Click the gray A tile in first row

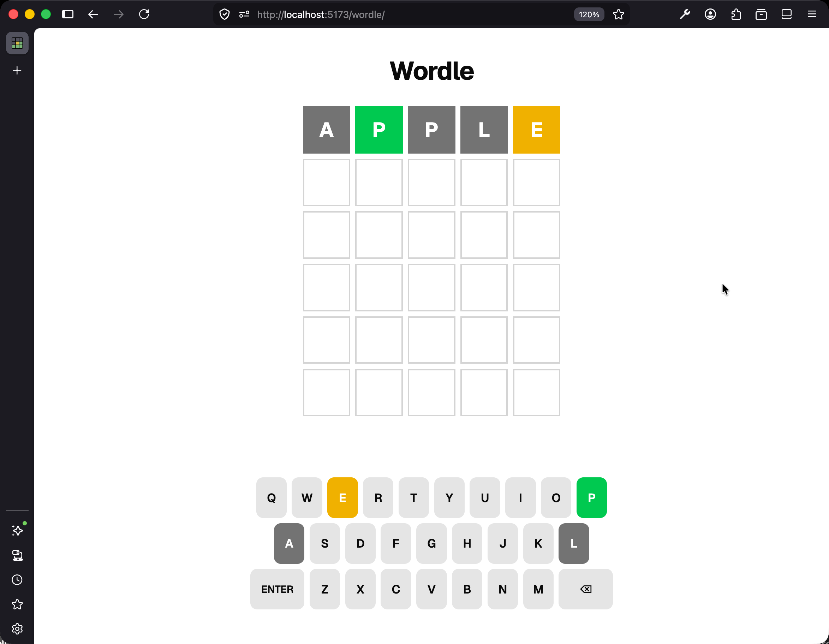(x=327, y=130)
